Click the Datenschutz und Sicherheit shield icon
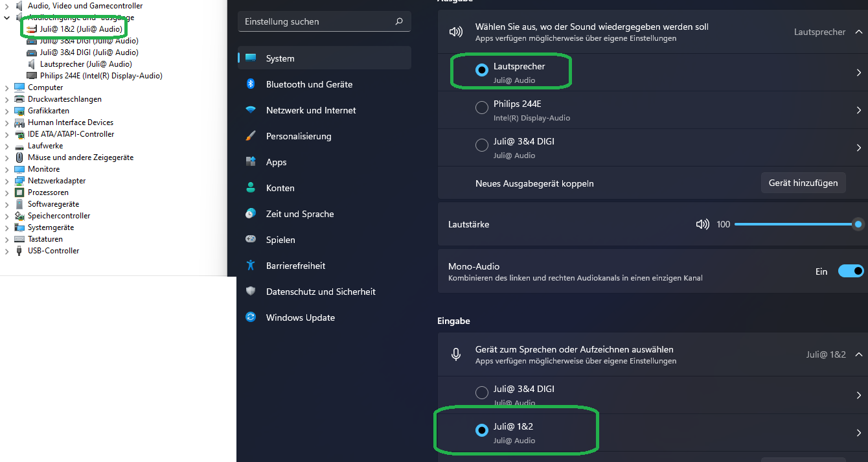The image size is (868, 462). [251, 292]
